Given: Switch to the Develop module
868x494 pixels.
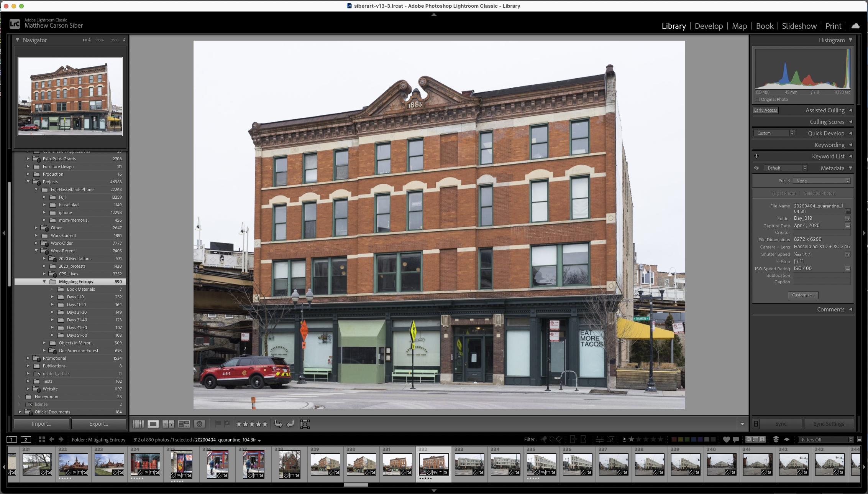Looking at the screenshot, I should point(709,26).
